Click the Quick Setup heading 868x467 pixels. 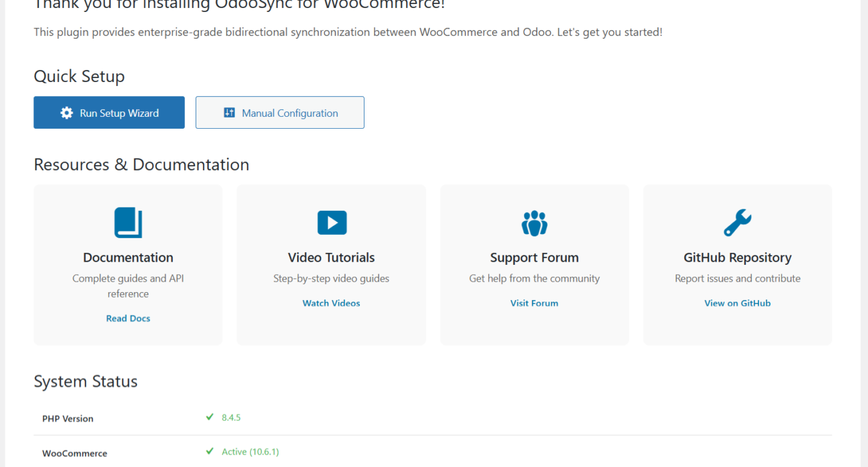click(79, 77)
